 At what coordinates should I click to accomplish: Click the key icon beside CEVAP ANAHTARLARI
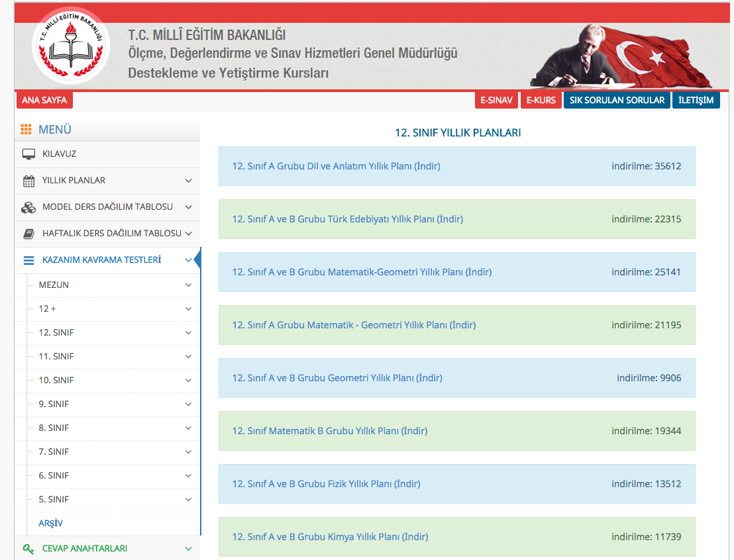(28, 549)
